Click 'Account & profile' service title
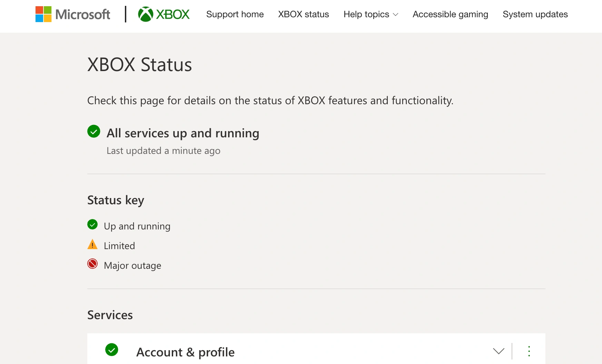 [186, 352]
